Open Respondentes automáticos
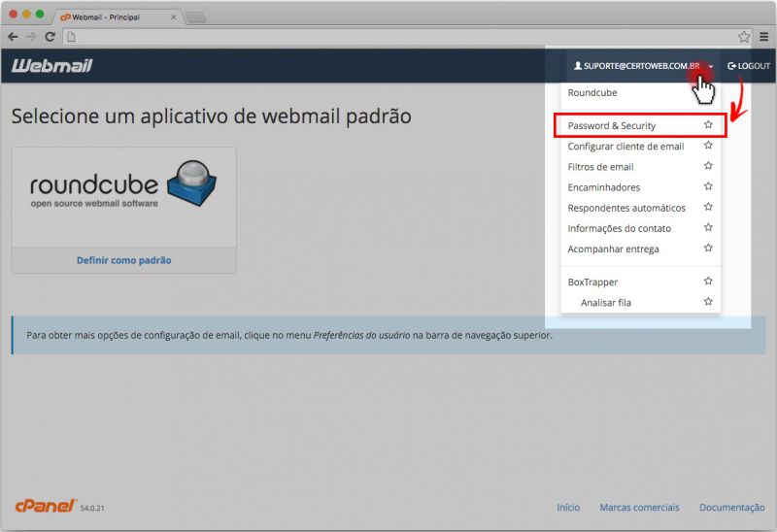 click(626, 208)
